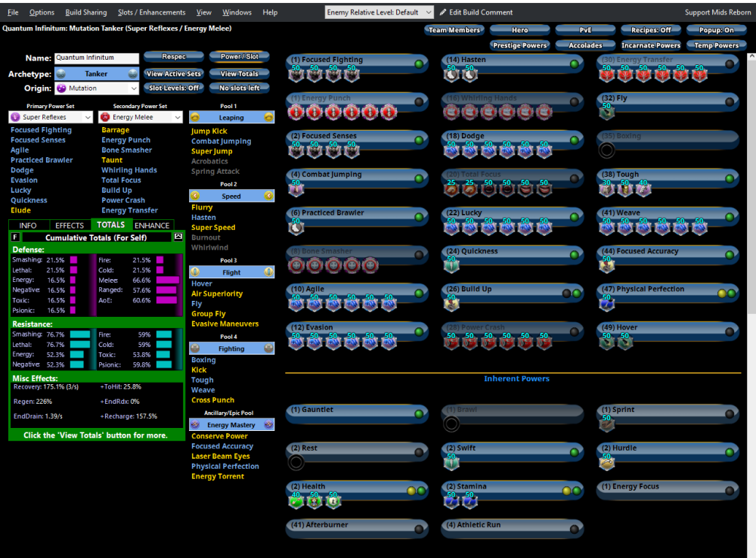Click the pencil icon for Edit Build Comment

(443, 12)
